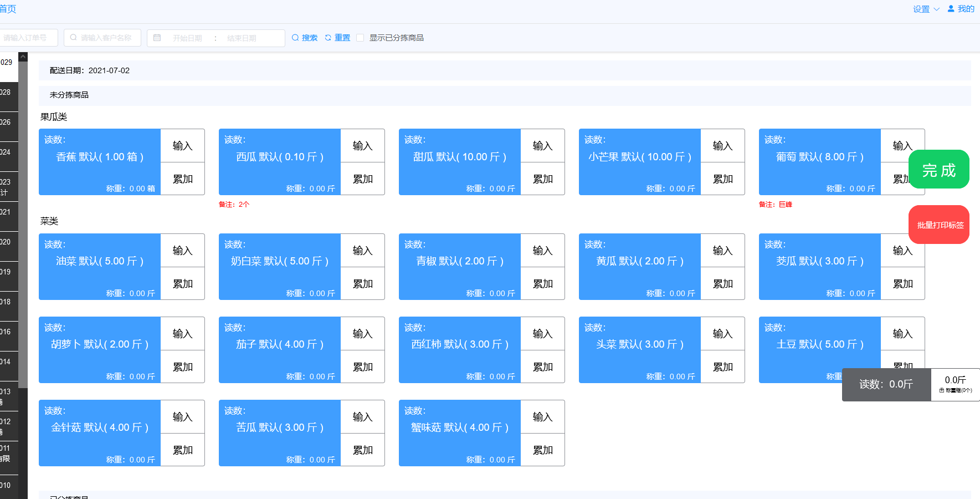Select order 029 in the left sidebar
This screenshot has width=980, height=499.
pyautogui.click(x=8, y=62)
